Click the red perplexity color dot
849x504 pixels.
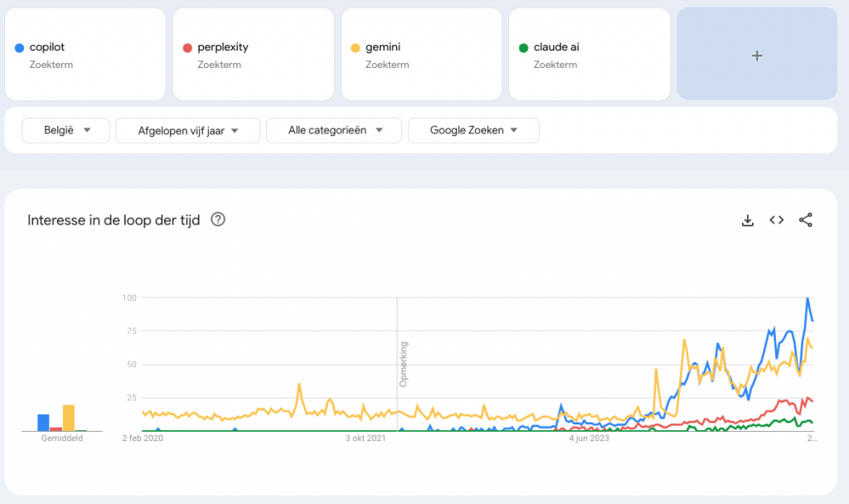(187, 48)
